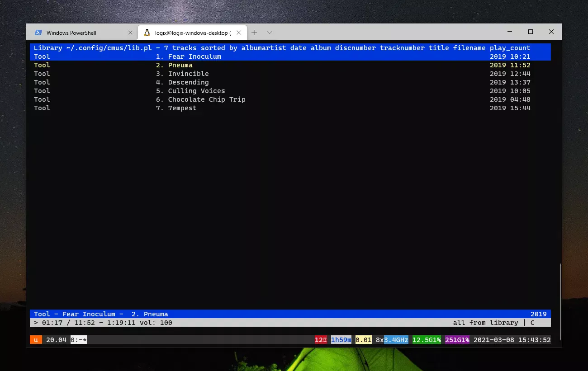
Task: Click the orange u distro badge
Action: coord(36,340)
